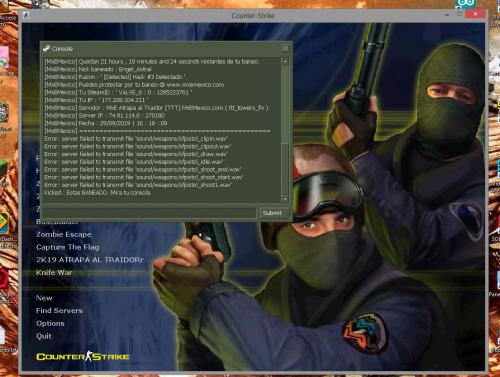The image size is (500, 377).
Task: Click the "Quedan 21 hours" ban time line
Action: click(152, 61)
